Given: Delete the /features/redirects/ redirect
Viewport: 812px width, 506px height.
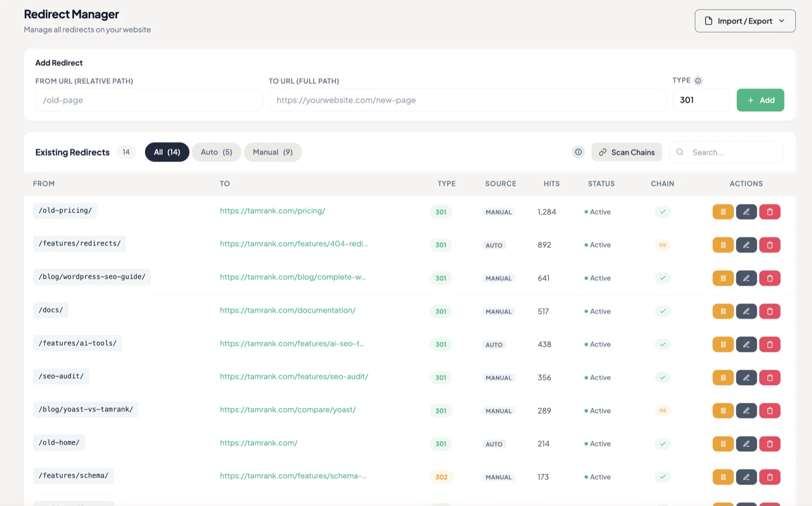Looking at the screenshot, I should [x=769, y=245].
